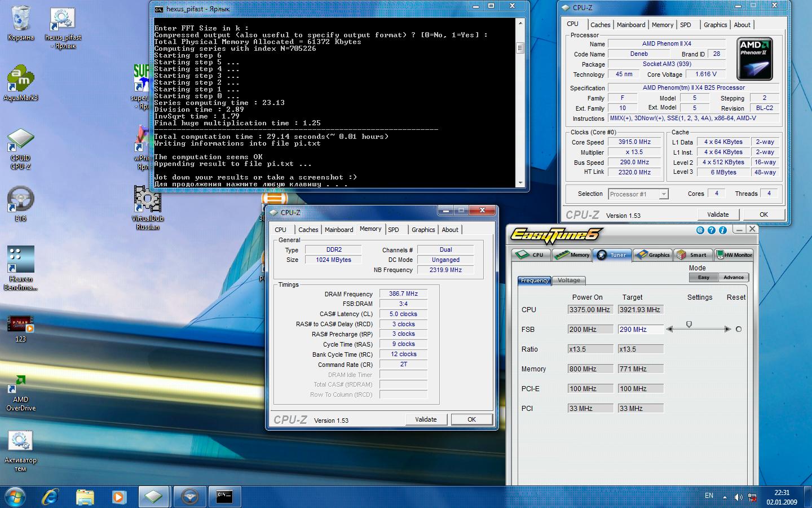Open the About tab in the top-right CPU-Z window
Screen dimensions: 812x508
point(742,25)
